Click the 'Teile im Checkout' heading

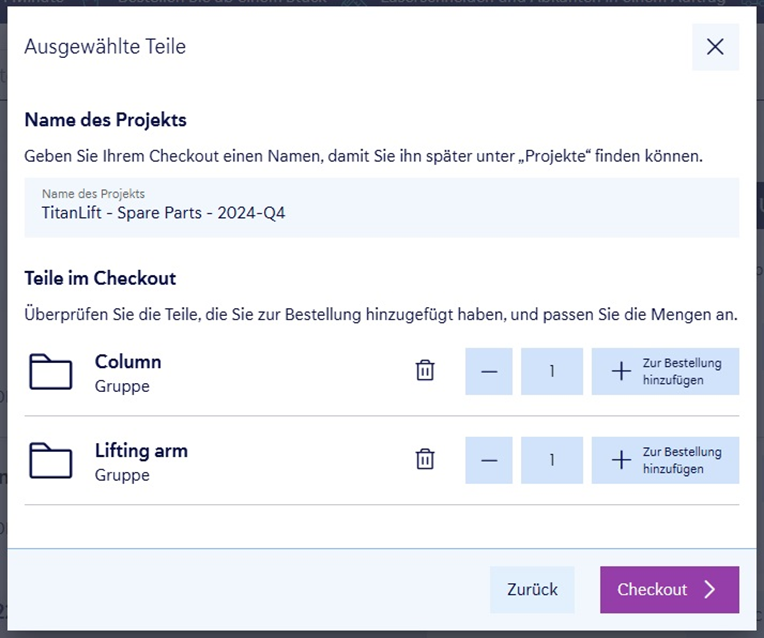pyautogui.click(x=100, y=278)
